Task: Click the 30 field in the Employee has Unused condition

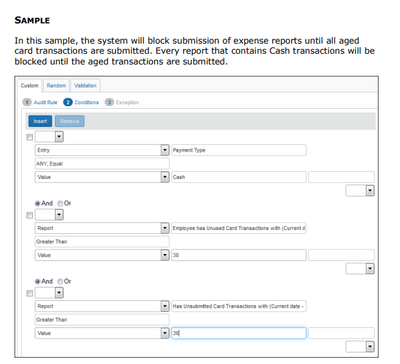Action: point(239,255)
